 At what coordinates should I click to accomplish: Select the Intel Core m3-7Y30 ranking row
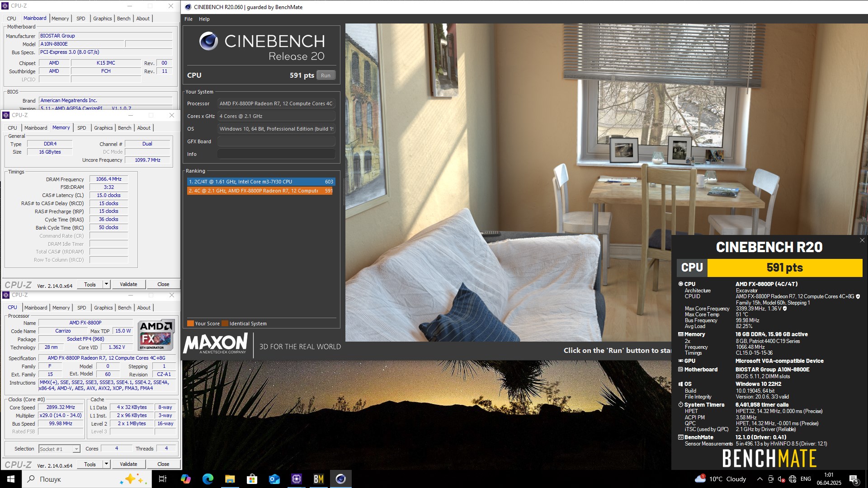(x=261, y=182)
